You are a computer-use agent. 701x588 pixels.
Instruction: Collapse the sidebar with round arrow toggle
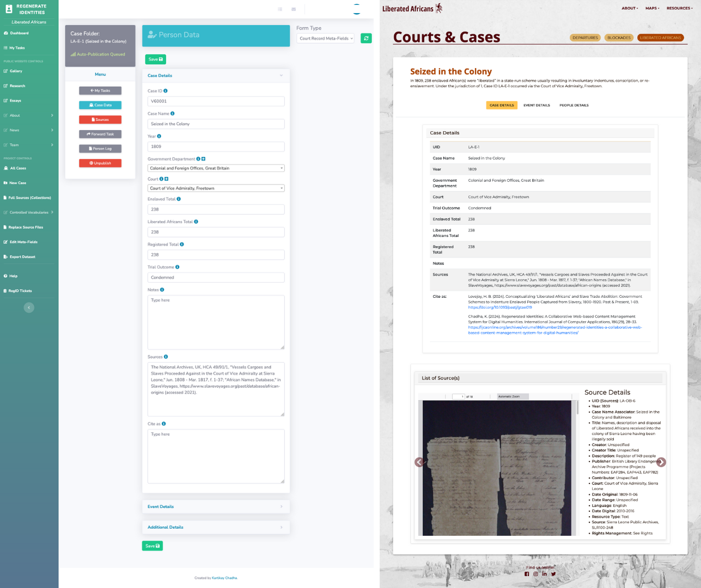[x=29, y=308]
